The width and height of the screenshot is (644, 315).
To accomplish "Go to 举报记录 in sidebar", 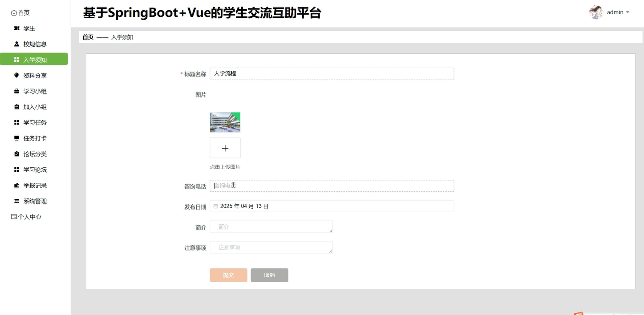I will tap(35, 186).
